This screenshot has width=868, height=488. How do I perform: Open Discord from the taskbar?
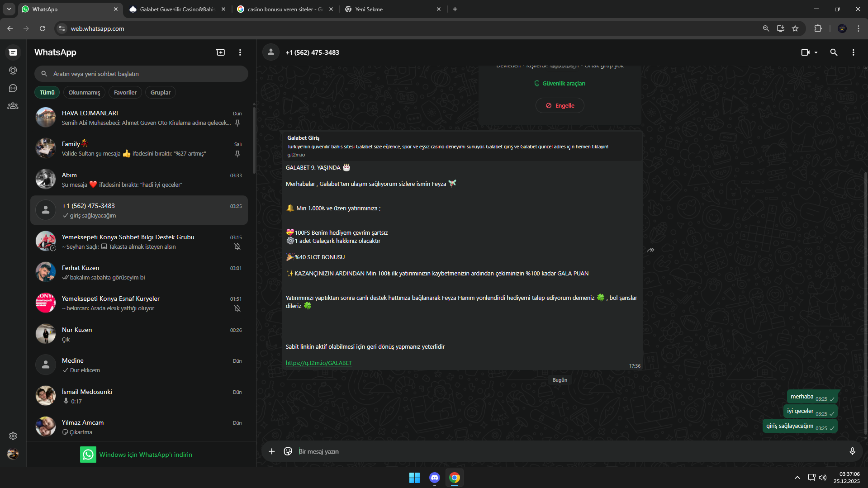tap(435, 478)
